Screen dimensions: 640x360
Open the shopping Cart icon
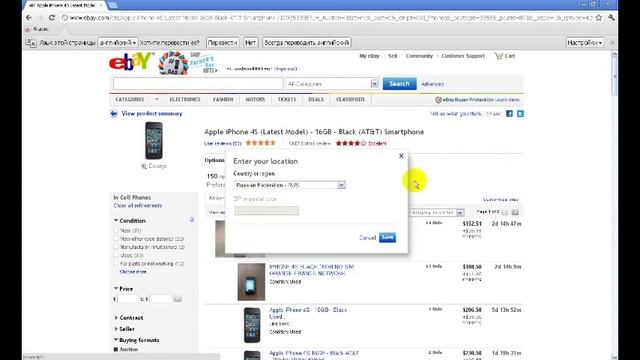499,56
